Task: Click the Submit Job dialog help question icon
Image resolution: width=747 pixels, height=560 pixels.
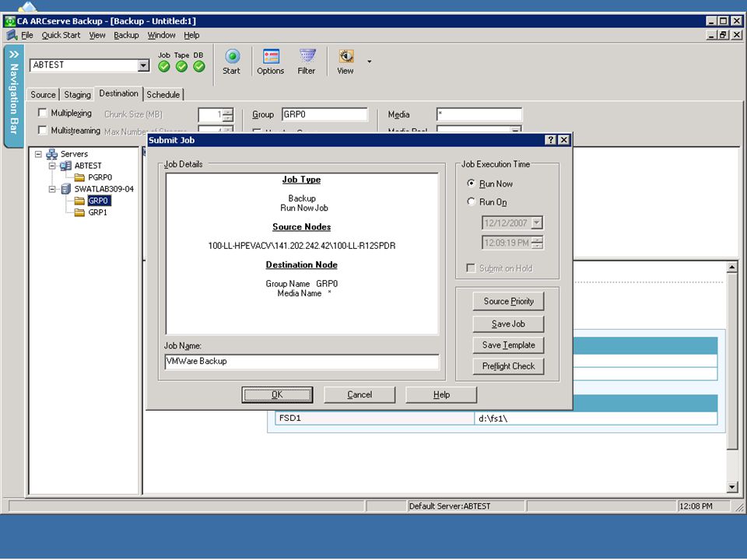Action: (551, 139)
